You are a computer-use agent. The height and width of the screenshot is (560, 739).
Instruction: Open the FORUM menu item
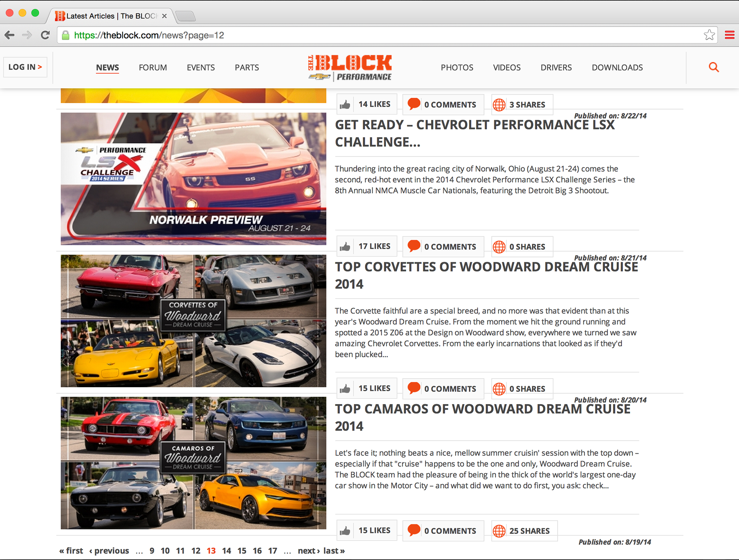pyautogui.click(x=153, y=67)
